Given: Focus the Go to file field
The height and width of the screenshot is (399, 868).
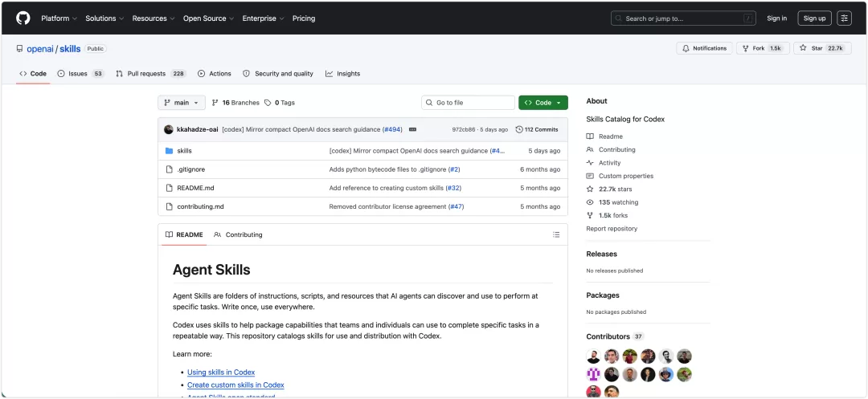Looking at the screenshot, I should (469, 103).
